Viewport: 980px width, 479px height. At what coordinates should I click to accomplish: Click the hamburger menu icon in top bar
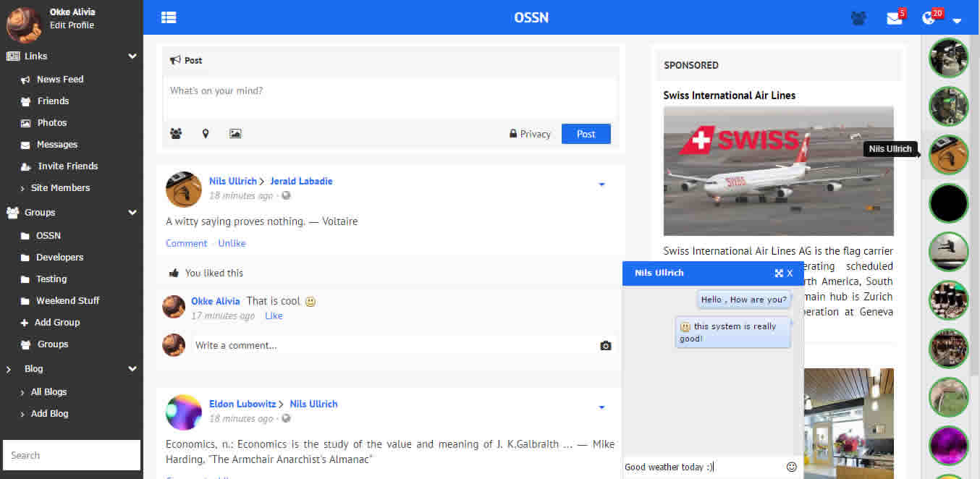pyautogui.click(x=169, y=18)
